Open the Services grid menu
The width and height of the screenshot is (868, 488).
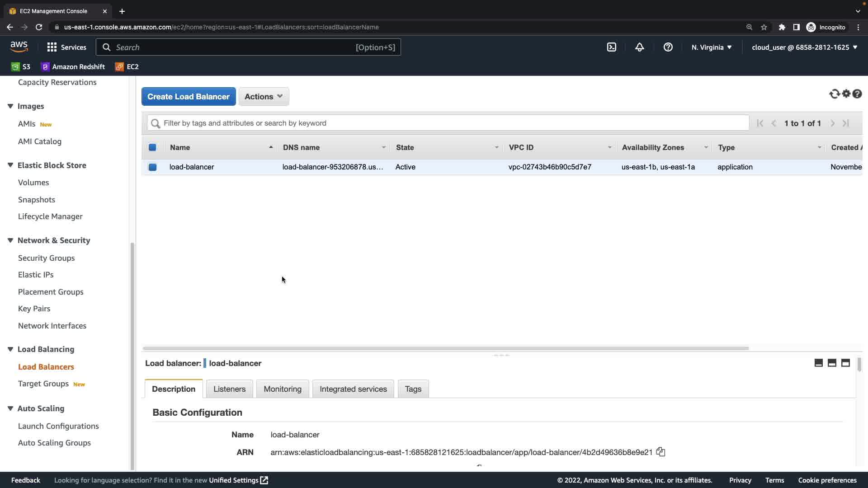[52, 47]
